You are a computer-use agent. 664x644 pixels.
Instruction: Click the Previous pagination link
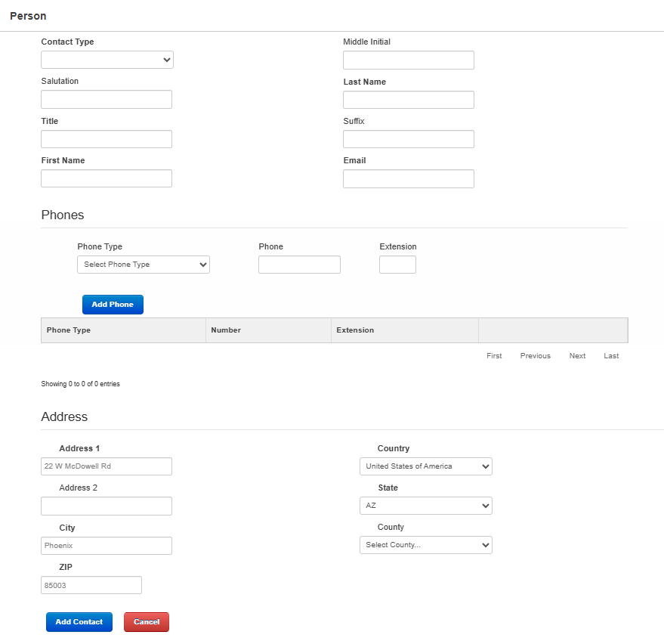535,356
